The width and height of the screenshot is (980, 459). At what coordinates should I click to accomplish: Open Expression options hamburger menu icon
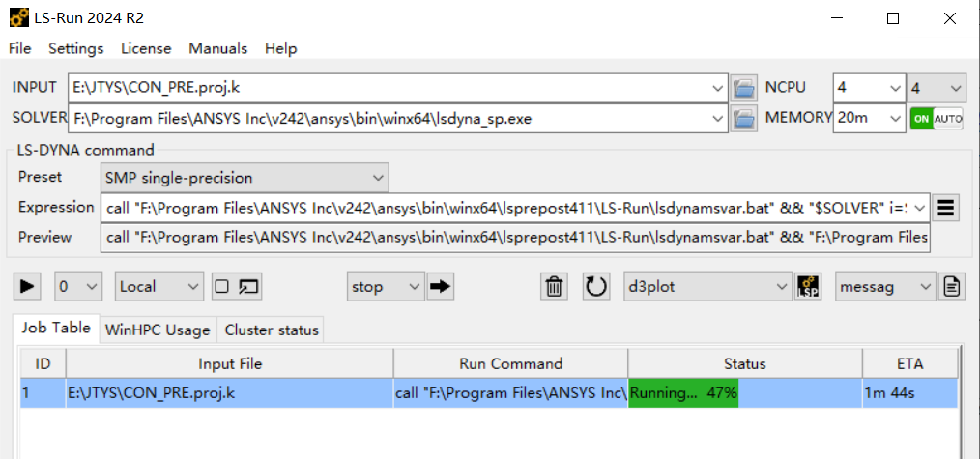[x=946, y=208]
